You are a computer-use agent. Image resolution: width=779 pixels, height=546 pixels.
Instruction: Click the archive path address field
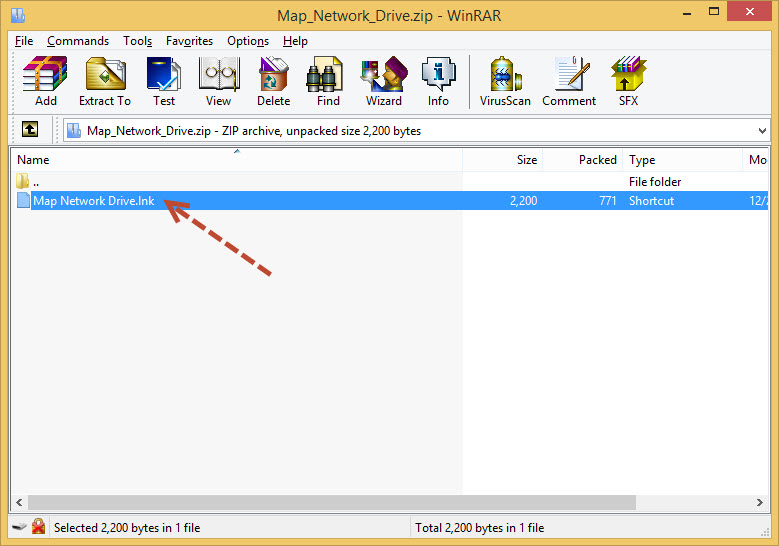coord(416,131)
